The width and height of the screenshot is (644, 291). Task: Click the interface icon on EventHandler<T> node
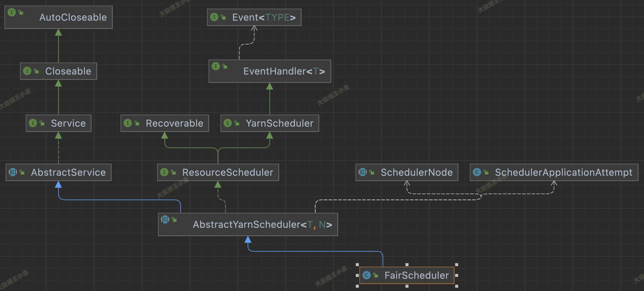[x=216, y=66]
